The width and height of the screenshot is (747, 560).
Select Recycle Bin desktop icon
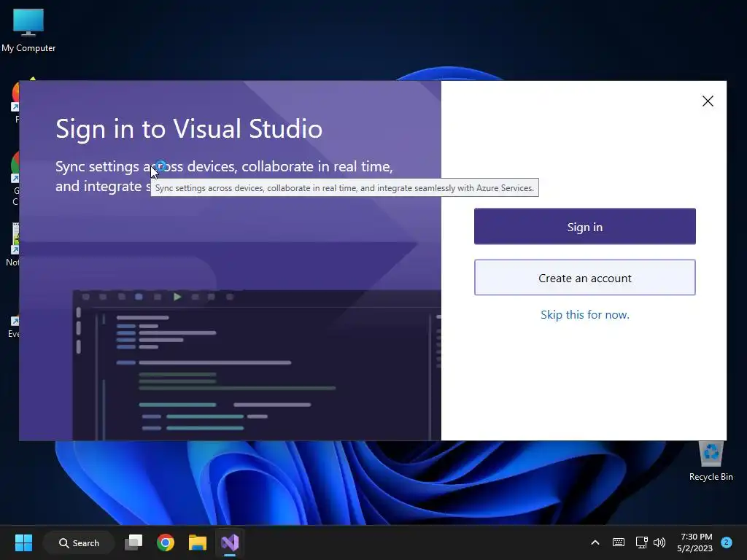(x=711, y=462)
